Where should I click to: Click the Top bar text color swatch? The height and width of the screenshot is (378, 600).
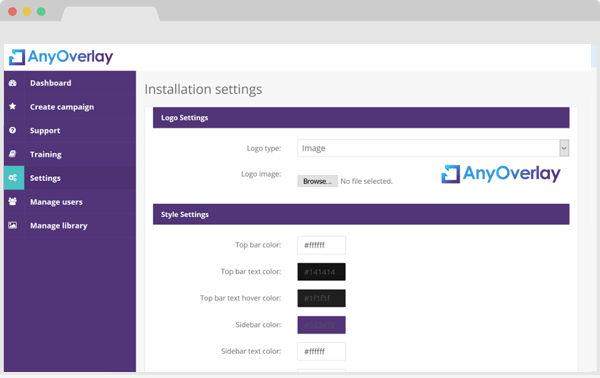[x=321, y=272]
